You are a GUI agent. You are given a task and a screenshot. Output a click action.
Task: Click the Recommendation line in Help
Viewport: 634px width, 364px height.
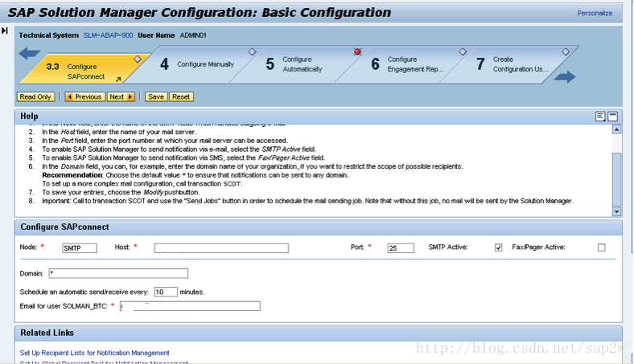(196, 175)
